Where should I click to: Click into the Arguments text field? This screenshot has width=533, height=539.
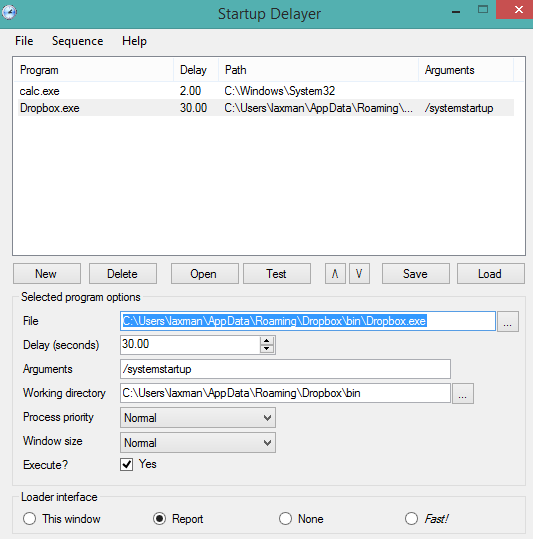click(285, 369)
